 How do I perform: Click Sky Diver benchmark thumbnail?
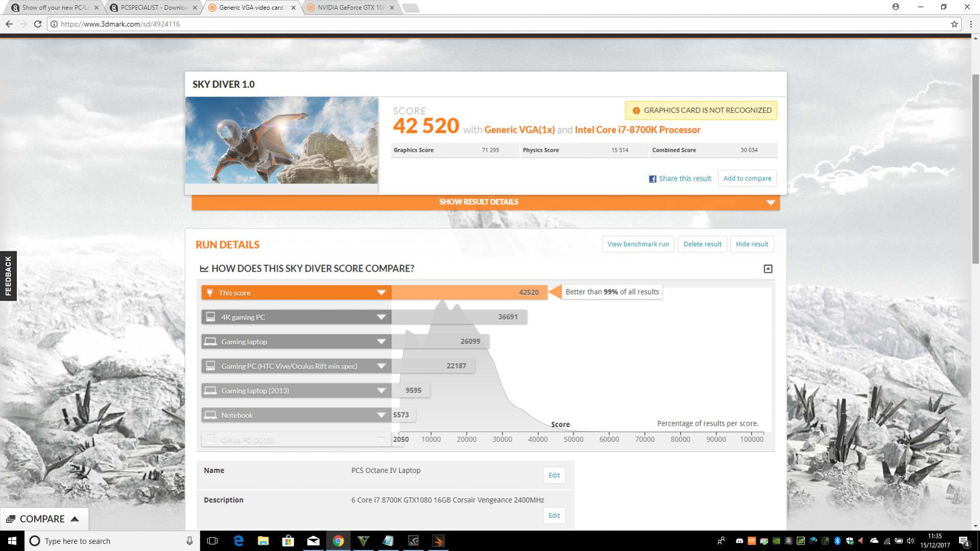[x=281, y=140]
